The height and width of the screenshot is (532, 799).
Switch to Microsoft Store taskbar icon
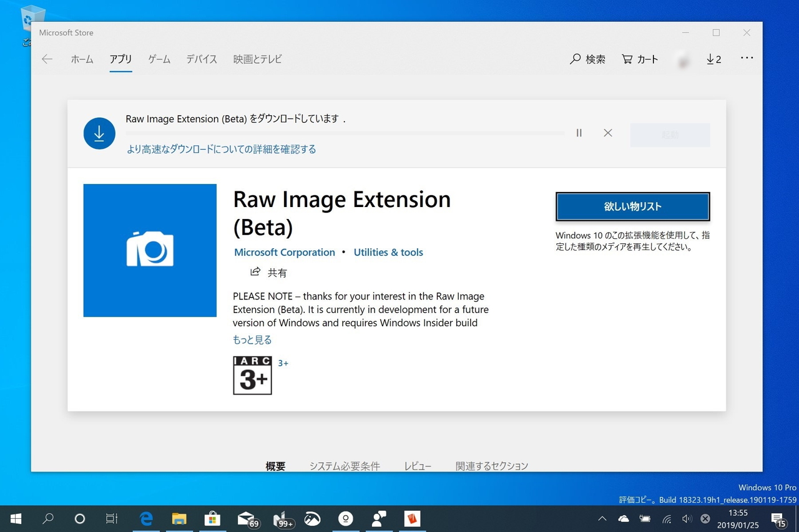212,519
